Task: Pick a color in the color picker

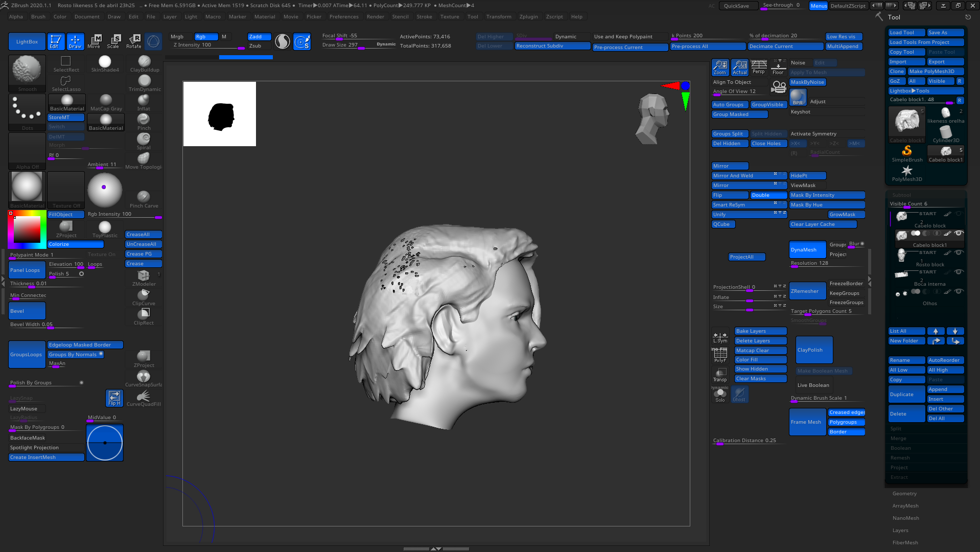Action: (27, 229)
